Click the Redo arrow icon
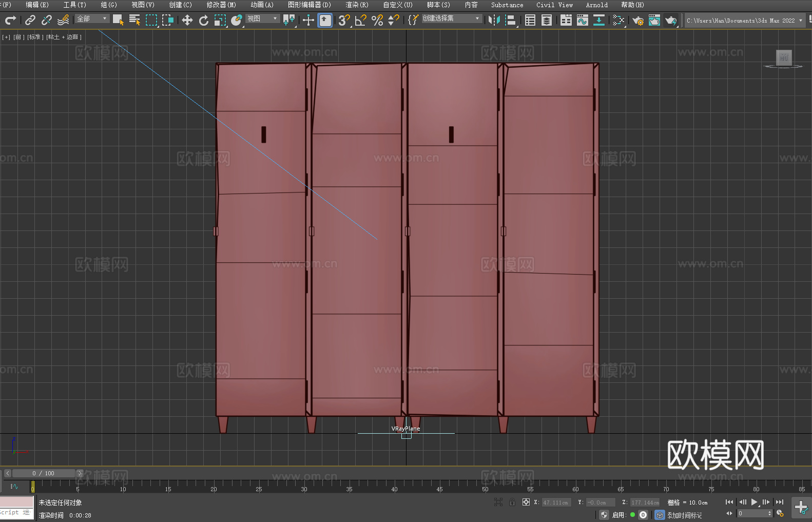This screenshot has width=812, height=522. pyautogui.click(x=10, y=20)
